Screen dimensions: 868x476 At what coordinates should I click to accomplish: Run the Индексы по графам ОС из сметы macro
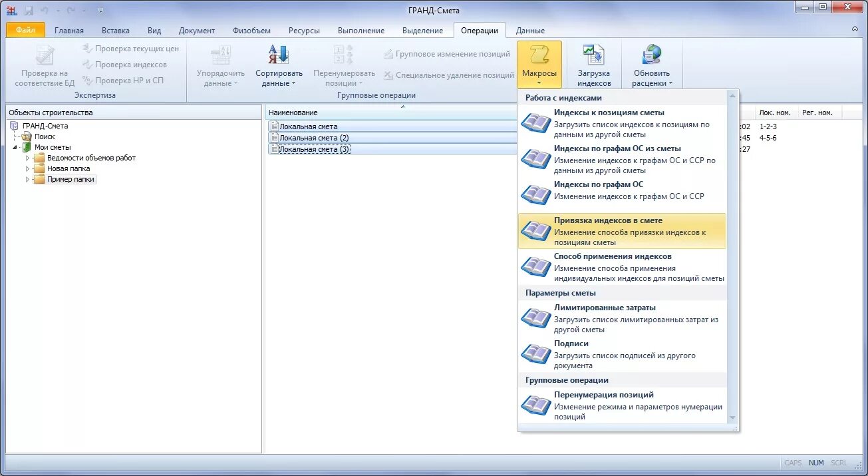(x=622, y=159)
